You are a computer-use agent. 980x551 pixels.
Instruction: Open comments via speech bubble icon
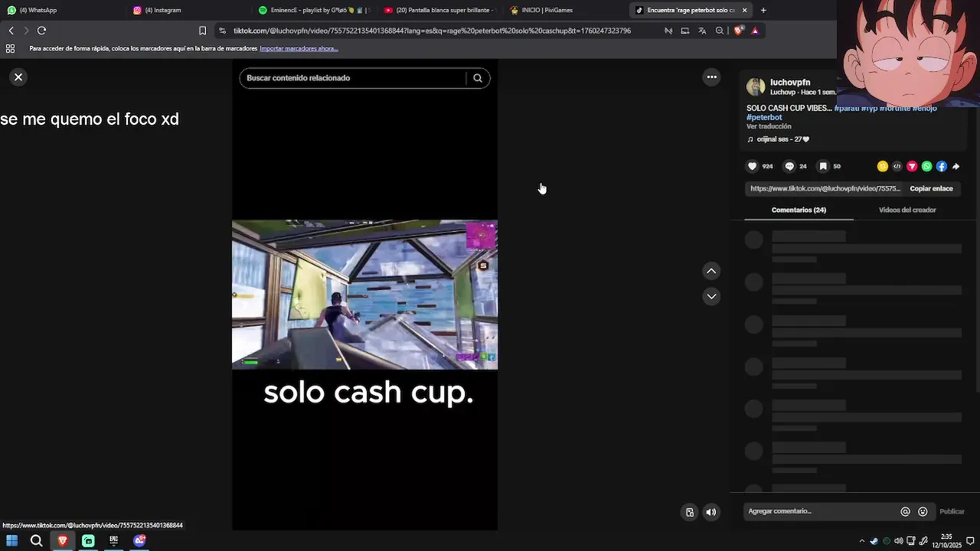tap(789, 166)
